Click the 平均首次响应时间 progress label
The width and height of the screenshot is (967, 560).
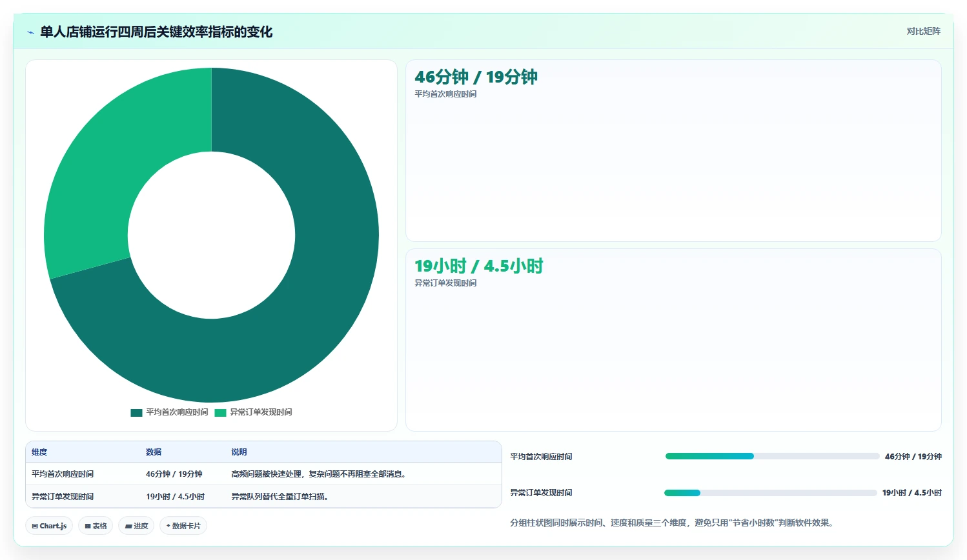coord(541,457)
